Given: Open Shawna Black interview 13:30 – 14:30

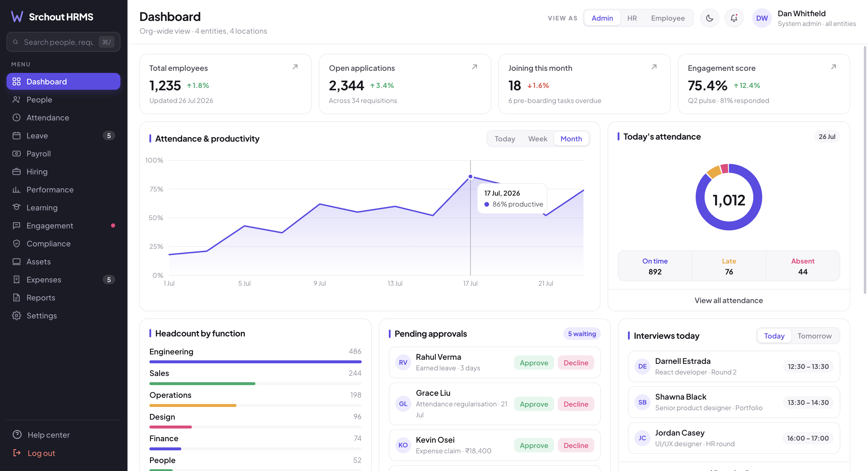Looking at the screenshot, I should (734, 402).
